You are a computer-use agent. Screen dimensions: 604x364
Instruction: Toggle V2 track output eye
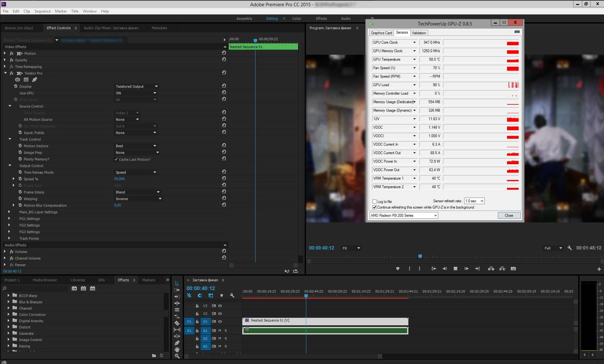click(220, 314)
